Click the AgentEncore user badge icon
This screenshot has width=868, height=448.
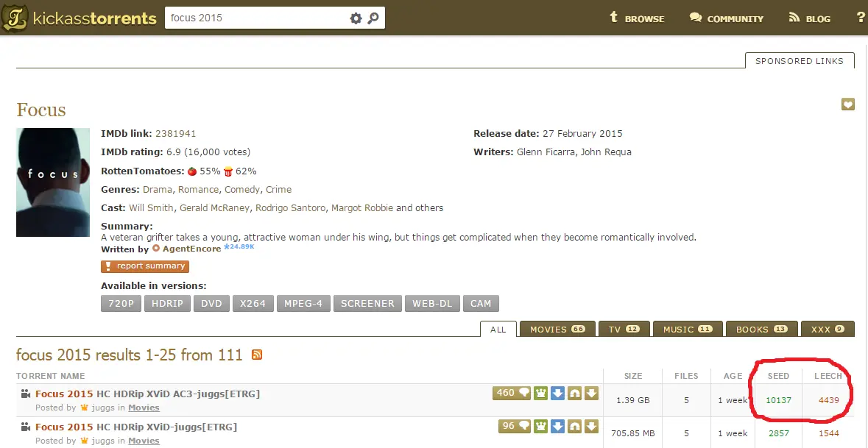coord(155,249)
